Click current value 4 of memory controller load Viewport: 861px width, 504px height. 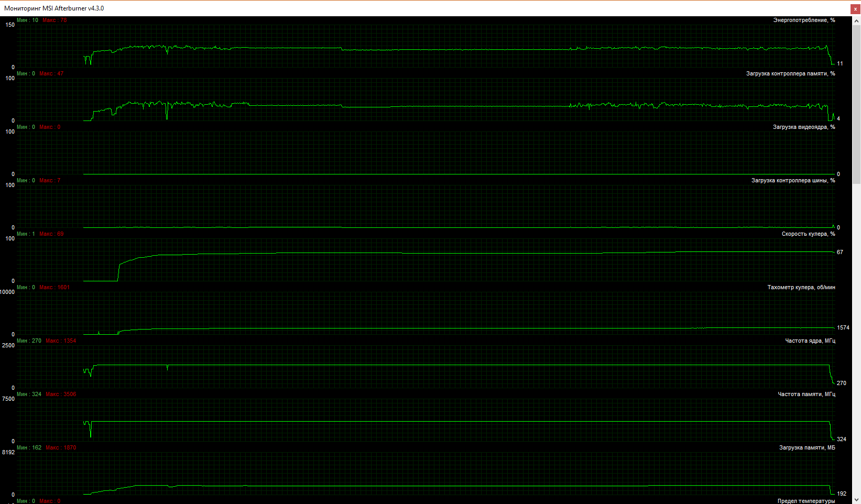click(x=838, y=118)
